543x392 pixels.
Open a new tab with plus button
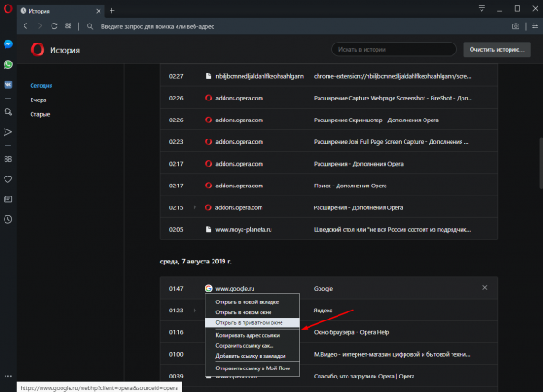pos(111,11)
